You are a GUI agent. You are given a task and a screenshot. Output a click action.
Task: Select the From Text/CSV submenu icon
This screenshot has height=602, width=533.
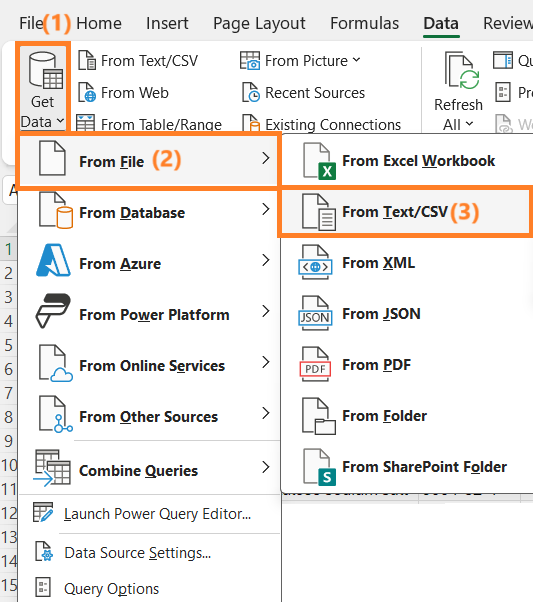(x=319, y=212)
